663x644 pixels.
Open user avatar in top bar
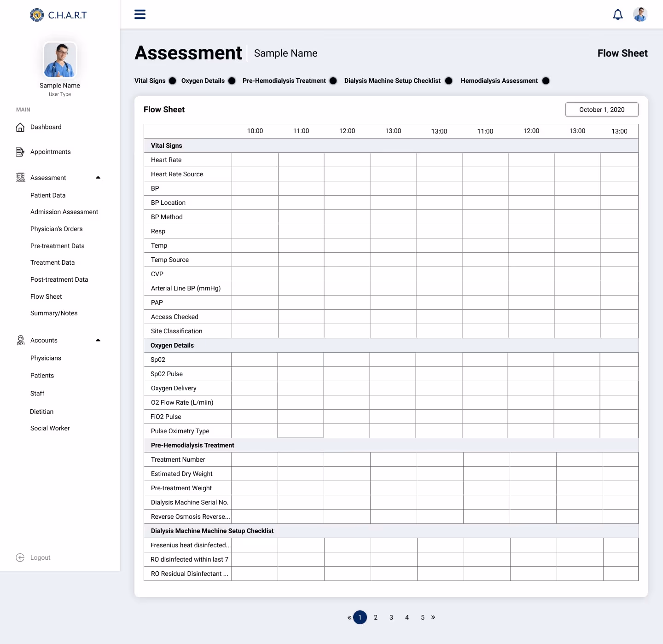tap(640, 14)
